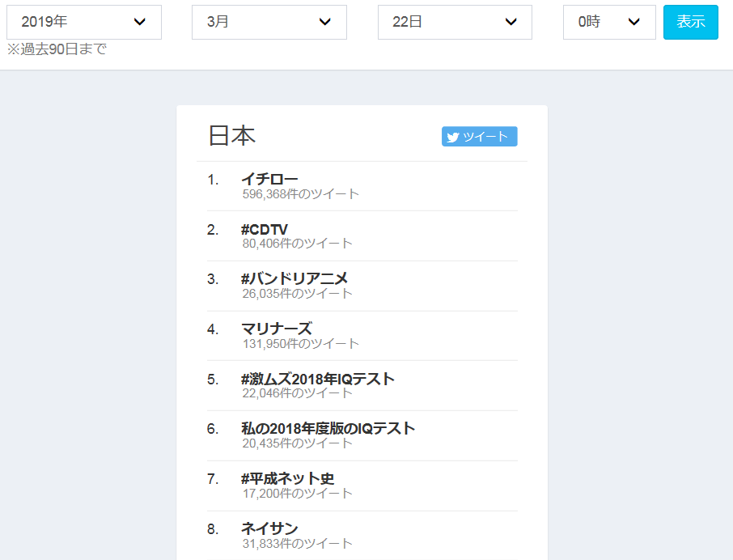Expand the month dropdown showing 3月
This screenshot has height=560, width=733.
pyautogui.click(x=269, y=22)
